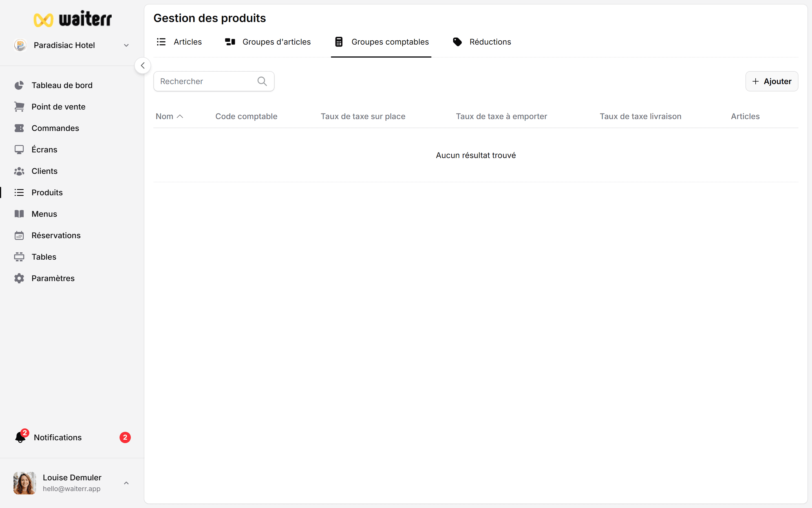The width and height of the screenshot is (812, 508).
Task: Click the Ajouter button
Action: click(x=772, y=81)
